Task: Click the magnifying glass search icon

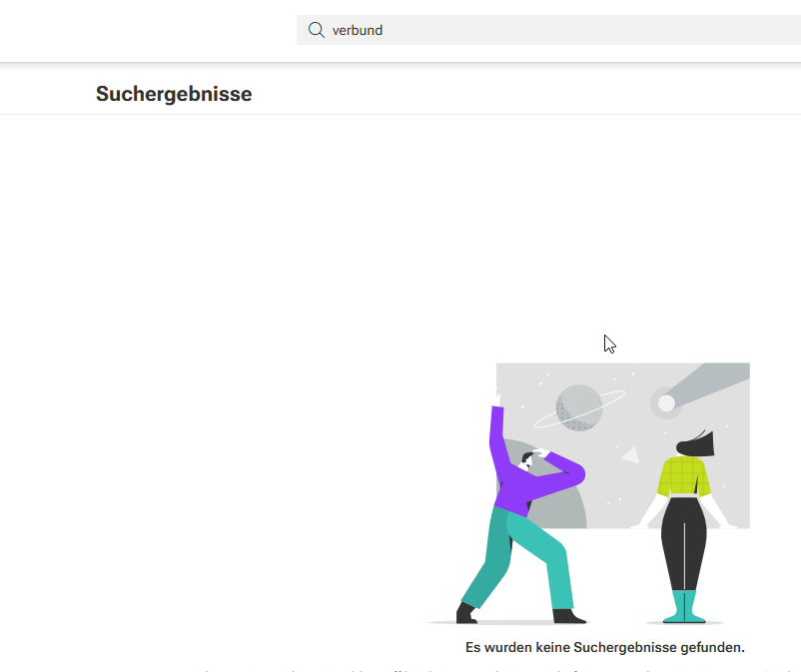Action: coord(317,30)
